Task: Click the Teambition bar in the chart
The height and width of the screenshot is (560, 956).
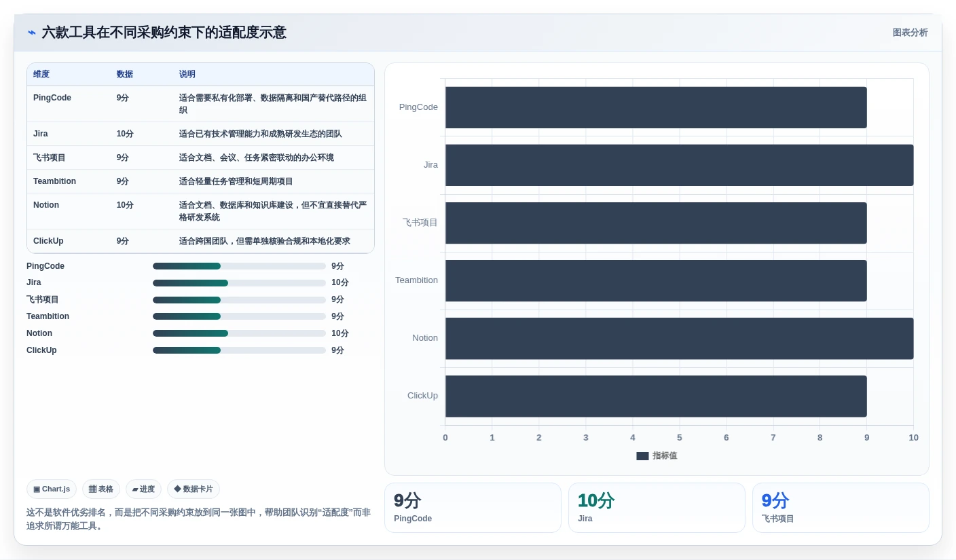Action: pyautogui.click(x=656, y=280)
